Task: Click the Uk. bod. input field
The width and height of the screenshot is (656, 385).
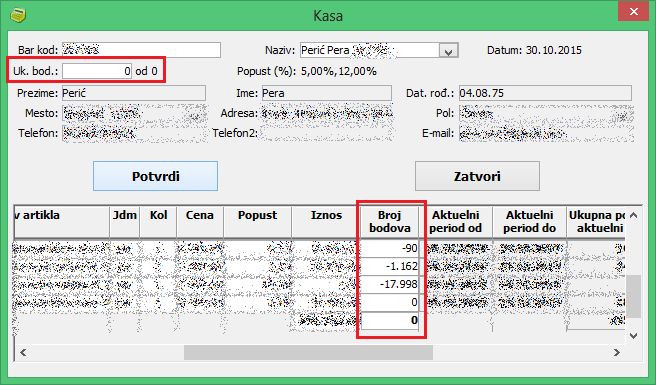Action: (97, 71)
